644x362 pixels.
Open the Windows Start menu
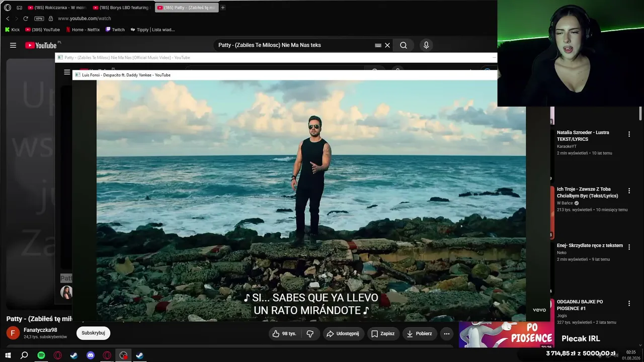click(8, 355)
